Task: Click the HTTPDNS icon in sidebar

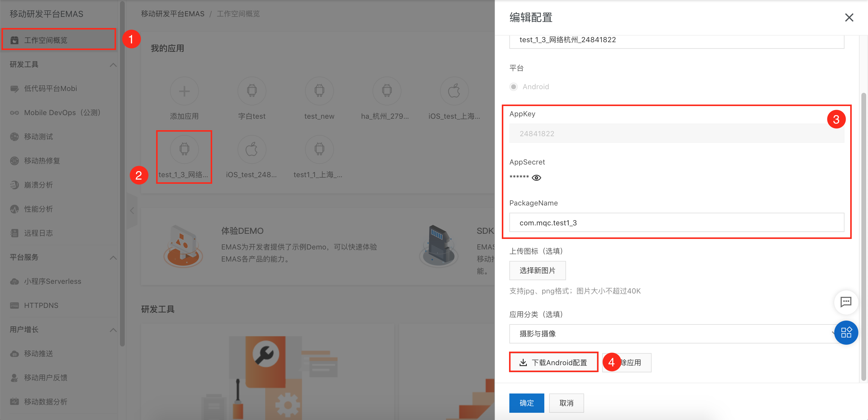Action: (x=14, y=306)
